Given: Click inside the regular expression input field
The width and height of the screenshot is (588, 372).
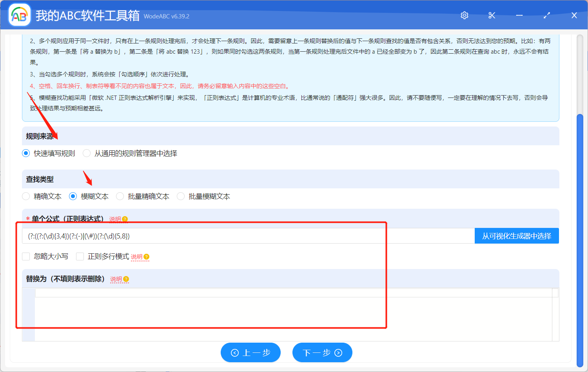Looking at the screenshot, I should point(235,236).
